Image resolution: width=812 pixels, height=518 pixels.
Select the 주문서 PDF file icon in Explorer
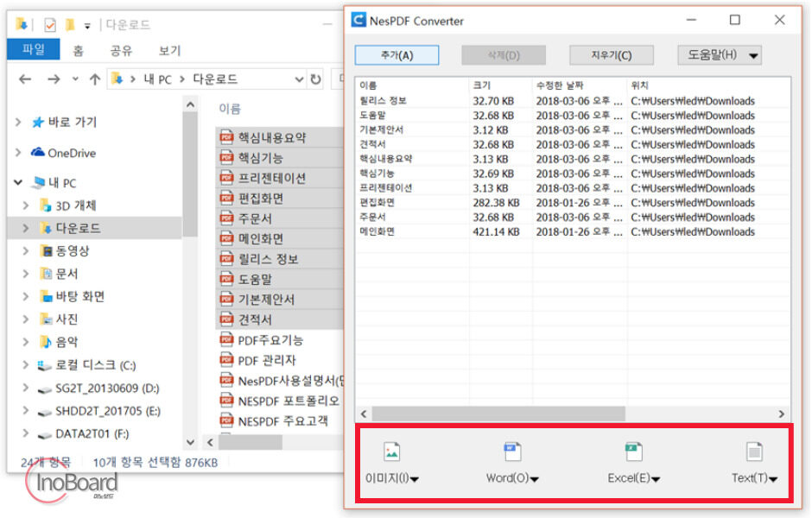(x=226, y=218)
